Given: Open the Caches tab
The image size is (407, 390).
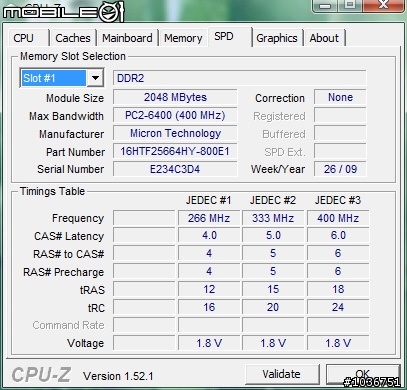Looking at the screenshot, I should click(73, 38).
